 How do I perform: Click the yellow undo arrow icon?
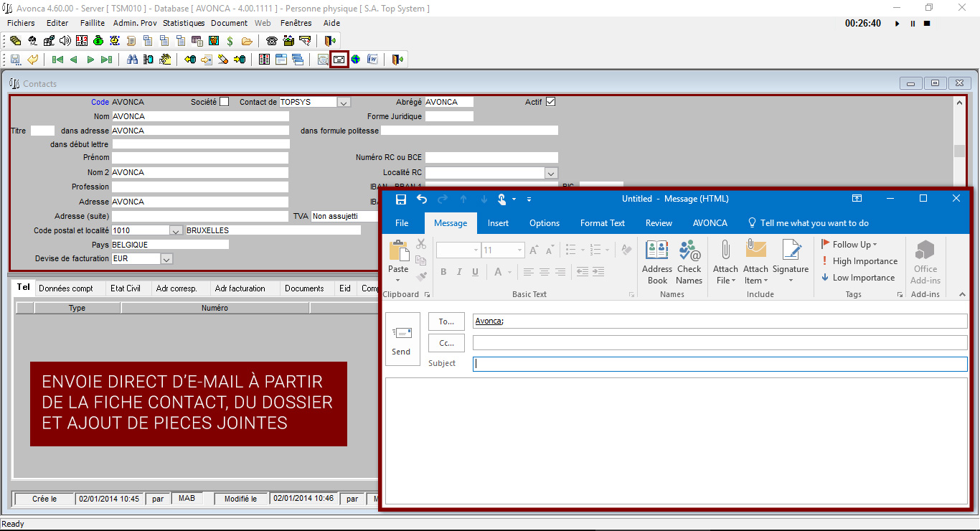tap(32, 60)
